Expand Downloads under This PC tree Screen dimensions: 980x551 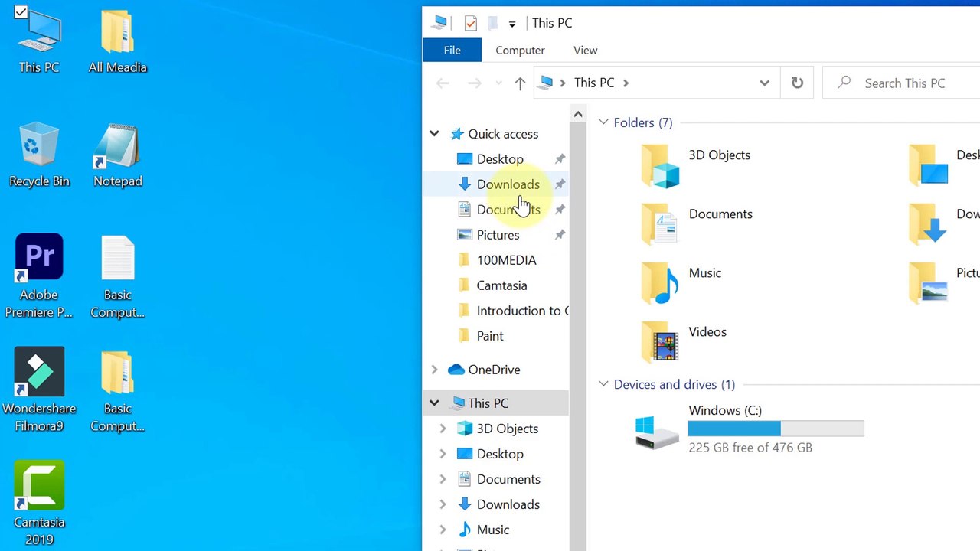click(443, 504)
